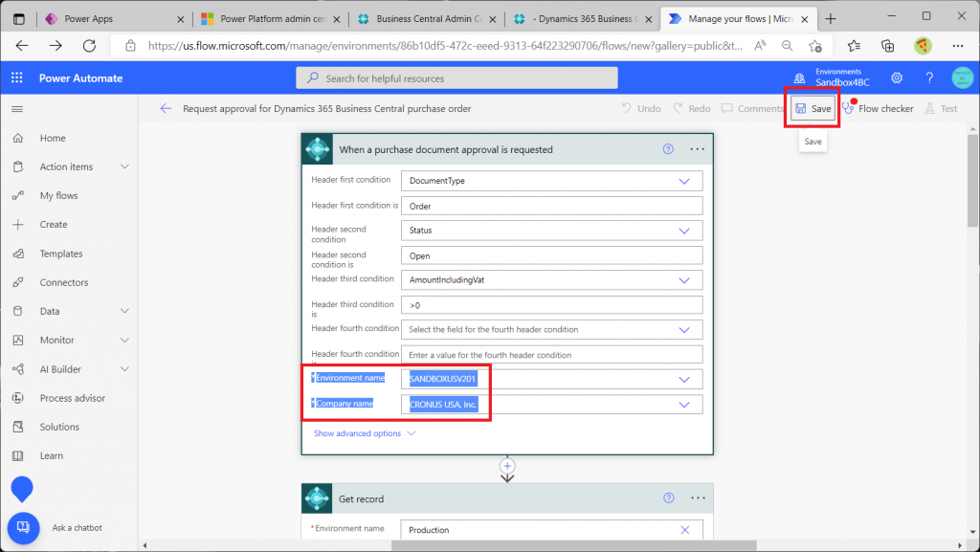
Task: Click the browser back arrow
Action: [x=22, y=46]
